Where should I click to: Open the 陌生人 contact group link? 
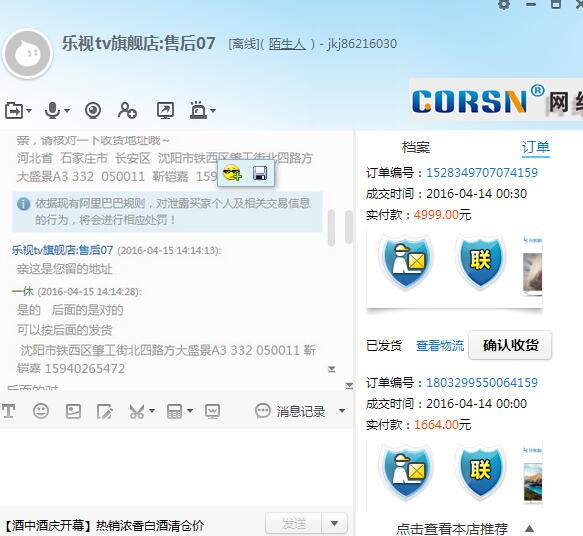coord(287,44)
